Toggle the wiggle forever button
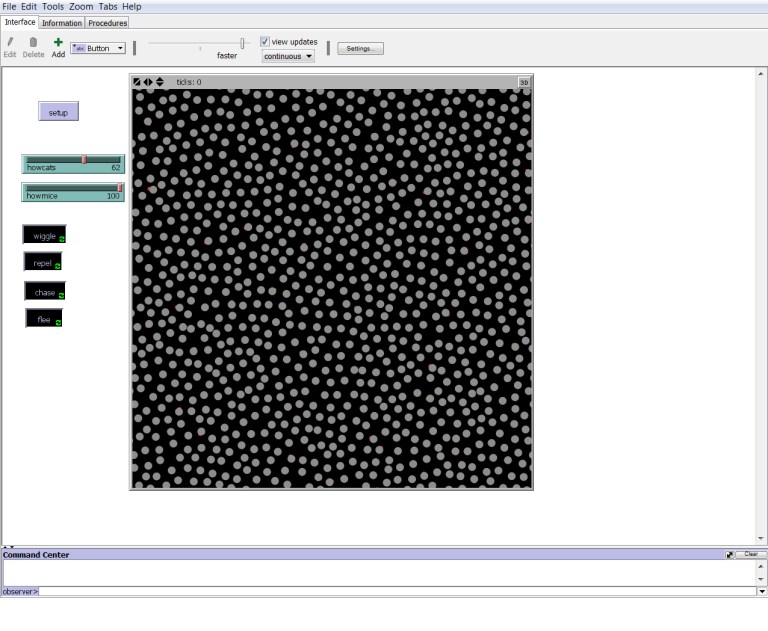768x631 pixels. [x=45, y=236]
